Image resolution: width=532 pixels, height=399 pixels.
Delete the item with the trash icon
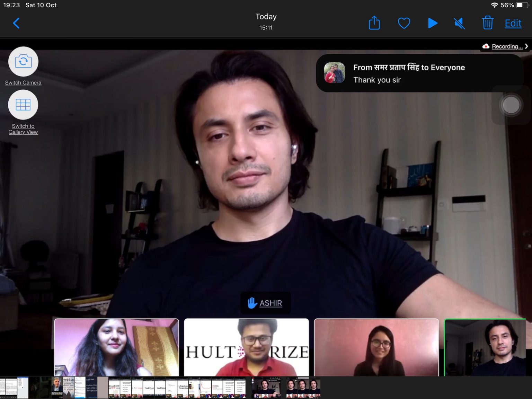click(x=487, y=23)
